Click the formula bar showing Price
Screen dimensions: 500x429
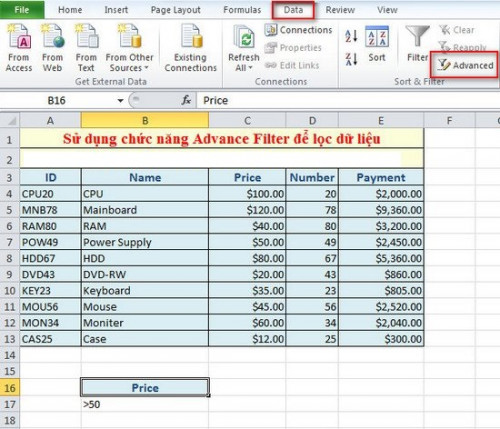348,100
